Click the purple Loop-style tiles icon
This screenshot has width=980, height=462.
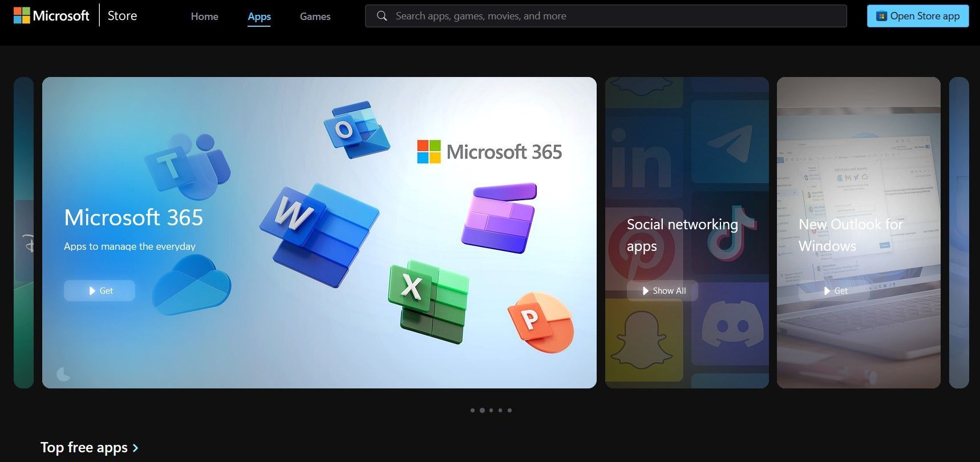499,218
